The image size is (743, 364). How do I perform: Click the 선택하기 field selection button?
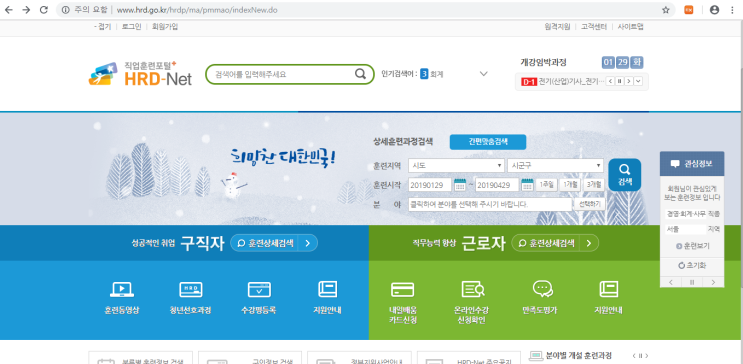[589, 204]
